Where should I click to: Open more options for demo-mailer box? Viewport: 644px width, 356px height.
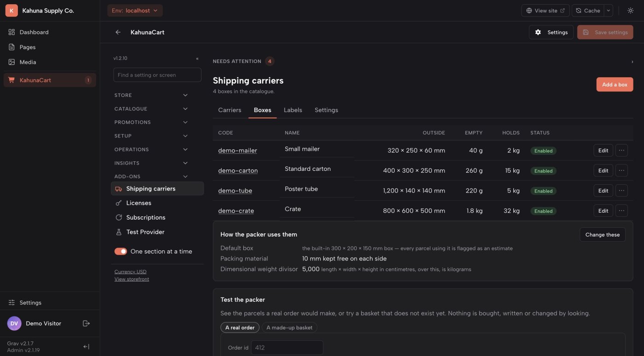(x=621, y=150)
